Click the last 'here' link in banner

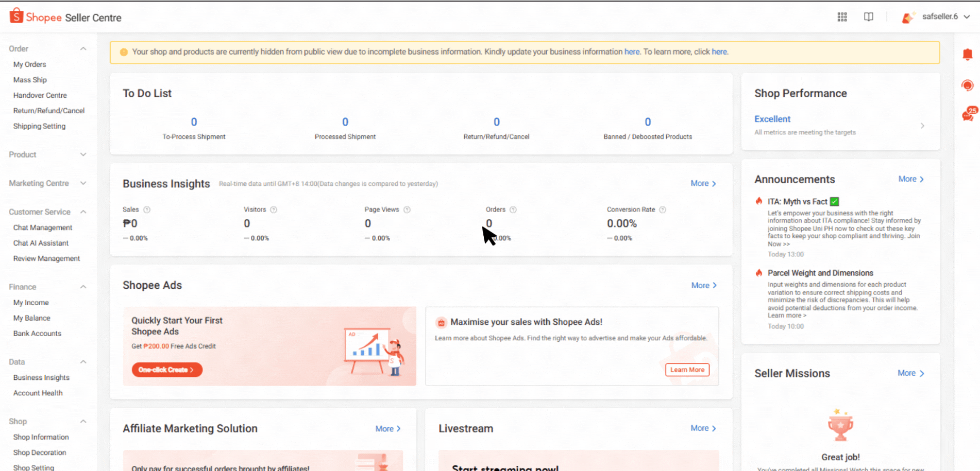coord(719,52)
